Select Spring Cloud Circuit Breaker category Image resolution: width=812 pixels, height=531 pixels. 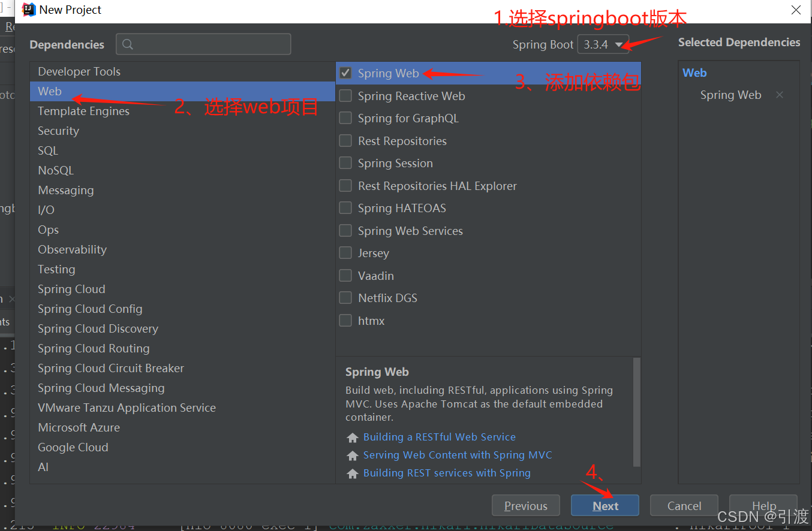coord(182,368)
